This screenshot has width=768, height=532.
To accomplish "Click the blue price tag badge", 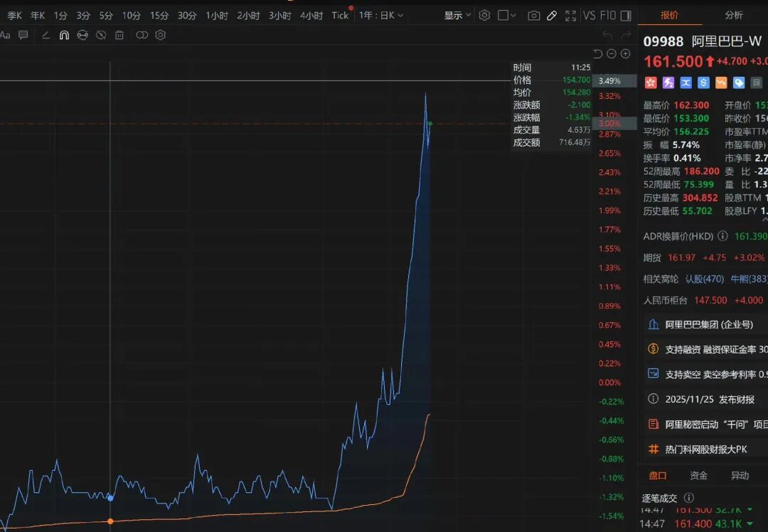I will tap(739, 83).
